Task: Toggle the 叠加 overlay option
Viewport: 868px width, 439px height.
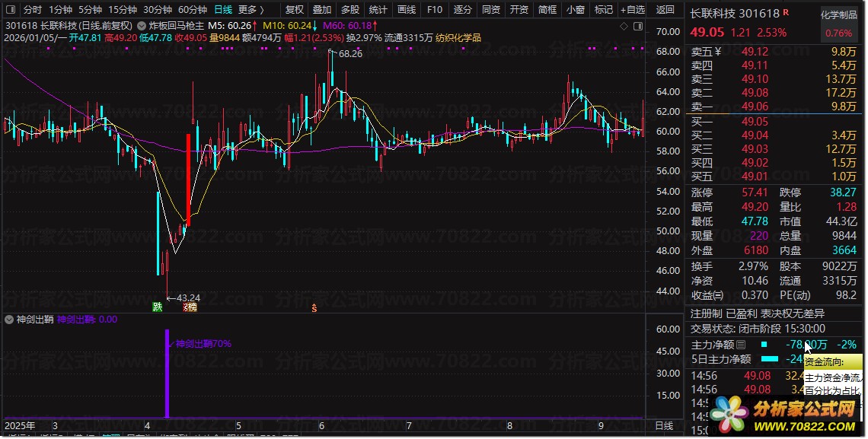Action: tap(322, 10)
